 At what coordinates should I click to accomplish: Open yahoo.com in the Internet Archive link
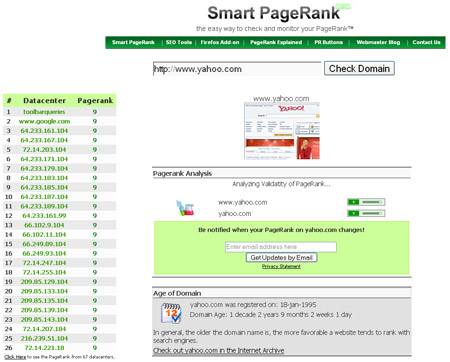pyautogui.click(x=218, y=350)
